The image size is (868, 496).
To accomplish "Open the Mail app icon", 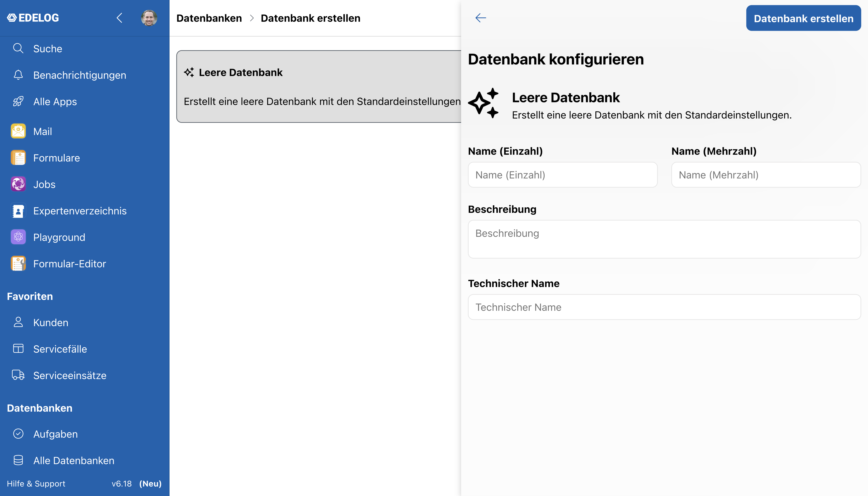I will tap(18, 131).
